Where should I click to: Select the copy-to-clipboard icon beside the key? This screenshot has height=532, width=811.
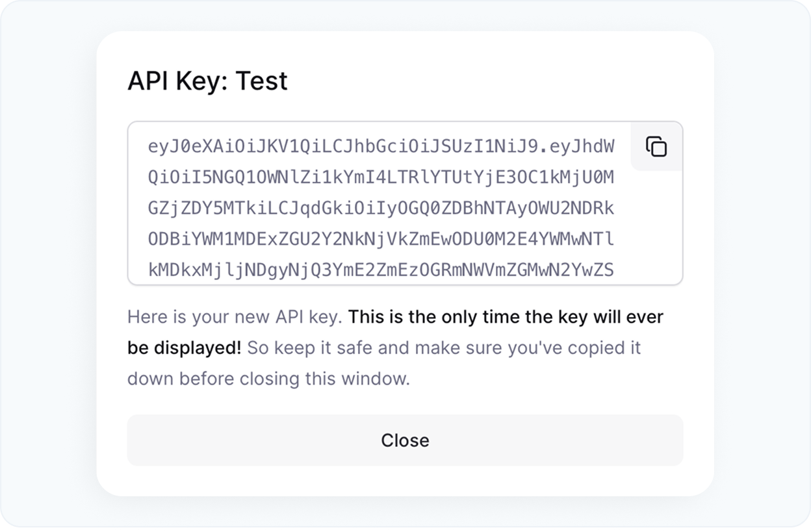656,147
